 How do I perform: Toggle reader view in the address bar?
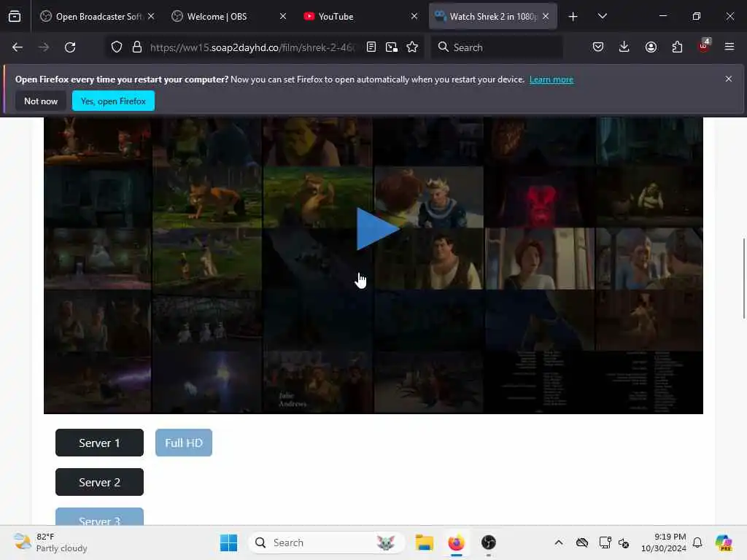(x=371, y=47)
